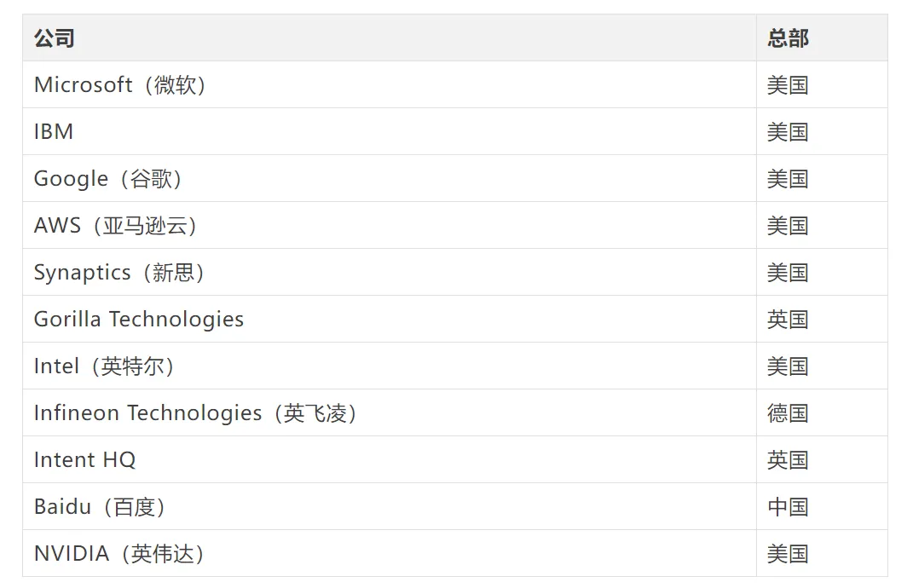Click the 总部 column header
Viewport: 913px width, 588px height.
(x=822, y=37)
